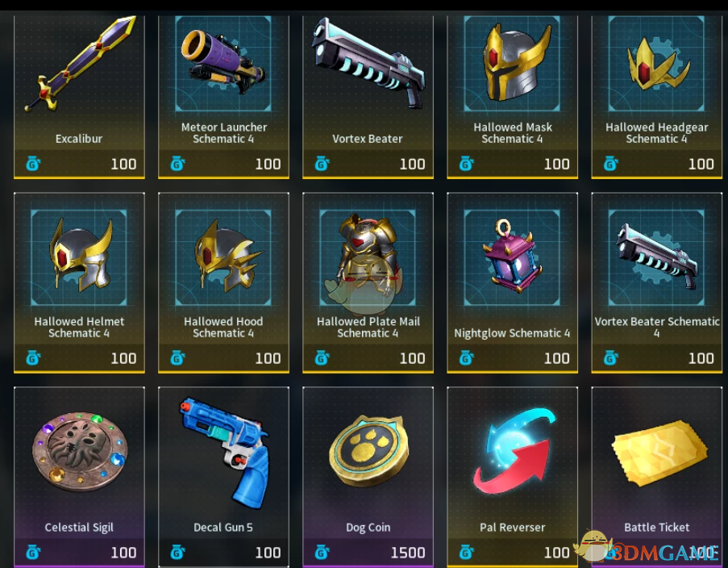
Task: Select the Nightglow lantern schematic icon
Action: coord(512,255)
